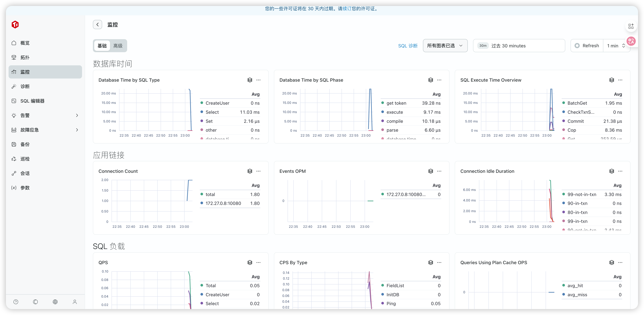Image resolution: width=644 pixels, height=315 pixels.
Task: Open the 所有图表已选 dropdown
Action: [445, 46]
